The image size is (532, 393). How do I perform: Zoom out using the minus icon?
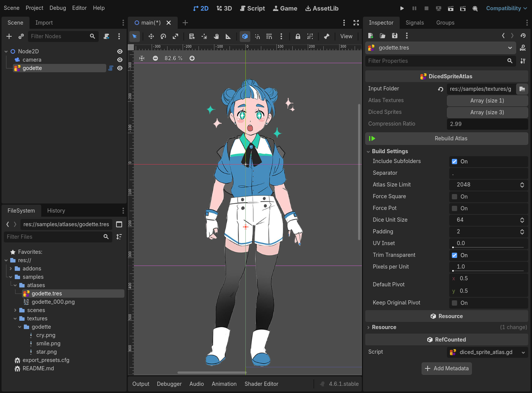tap(155, 58)
